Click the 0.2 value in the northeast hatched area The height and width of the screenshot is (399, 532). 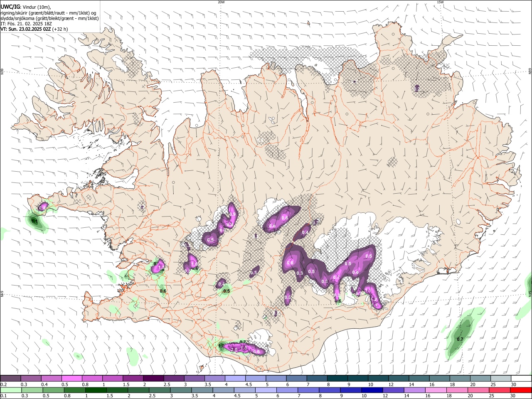tap(417, 89)
